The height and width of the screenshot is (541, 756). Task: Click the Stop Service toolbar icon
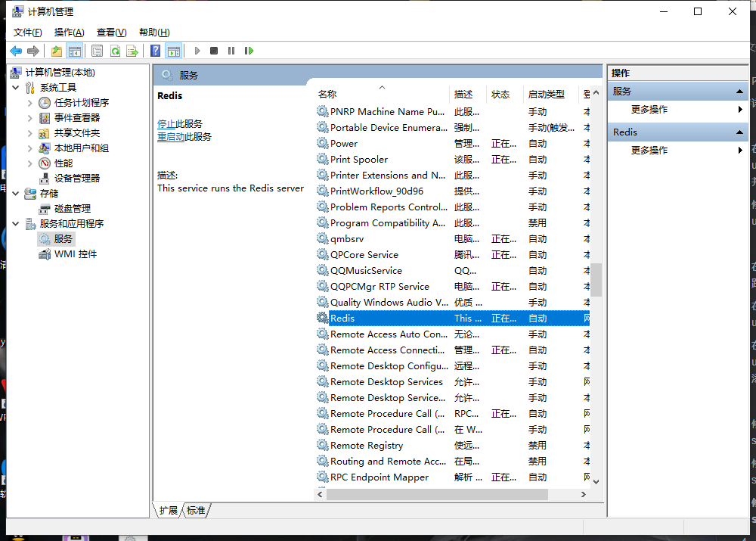[214, 51]
